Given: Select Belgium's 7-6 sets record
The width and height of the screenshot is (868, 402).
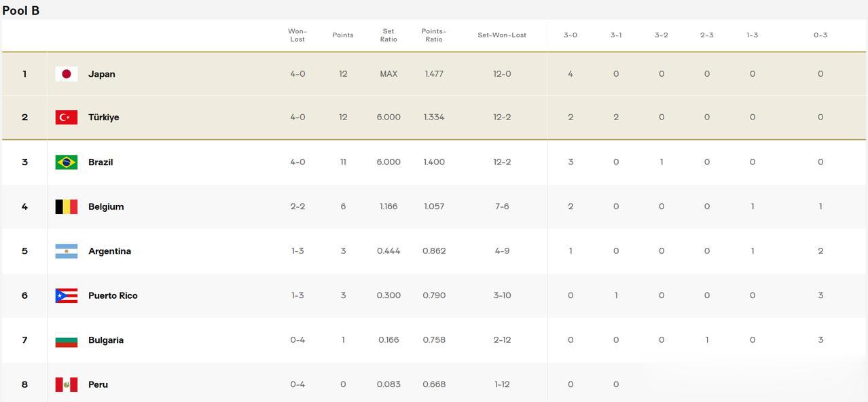Looking at the screenshot, I should (x=502, y=206).
